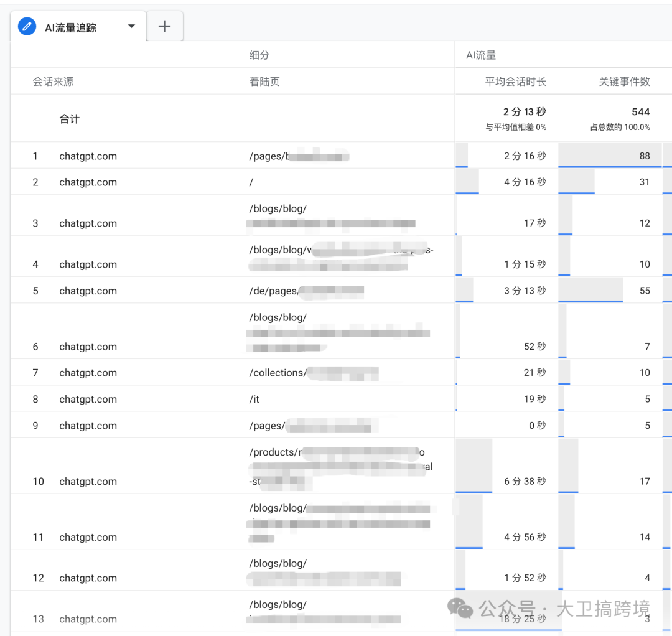Click duration 1 分 15 秒

click(x=525, y=264)
